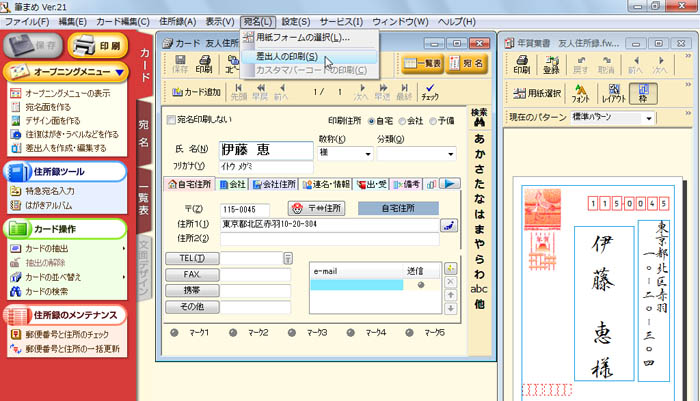Click the 〒⇔住所 conversion button
Image resolution: width=700 pixels, height=401 pixels.
(314, 208)
